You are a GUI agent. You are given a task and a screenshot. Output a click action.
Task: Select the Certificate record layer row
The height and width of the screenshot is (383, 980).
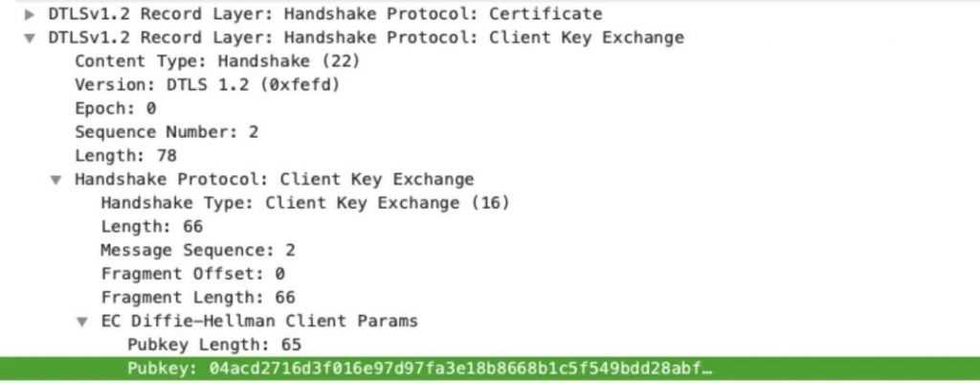[325, 13]
